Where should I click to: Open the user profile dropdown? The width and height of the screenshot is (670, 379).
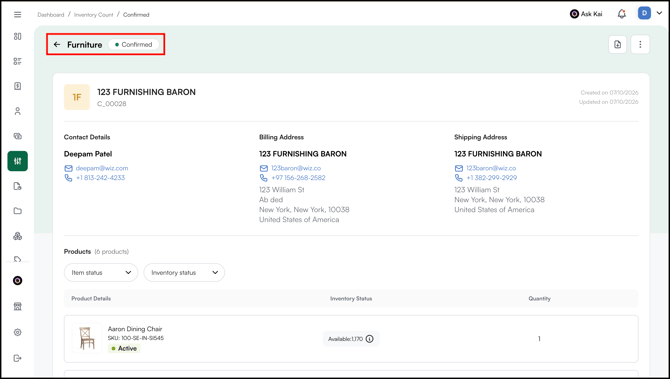(650, 13)
